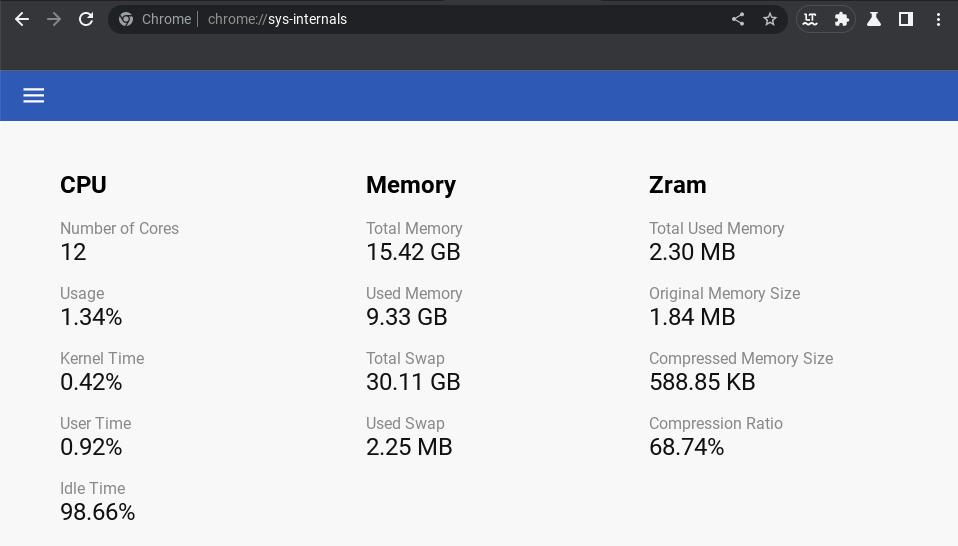Click the translate extension icon
The image size is (958, 546).
(810, 20)
